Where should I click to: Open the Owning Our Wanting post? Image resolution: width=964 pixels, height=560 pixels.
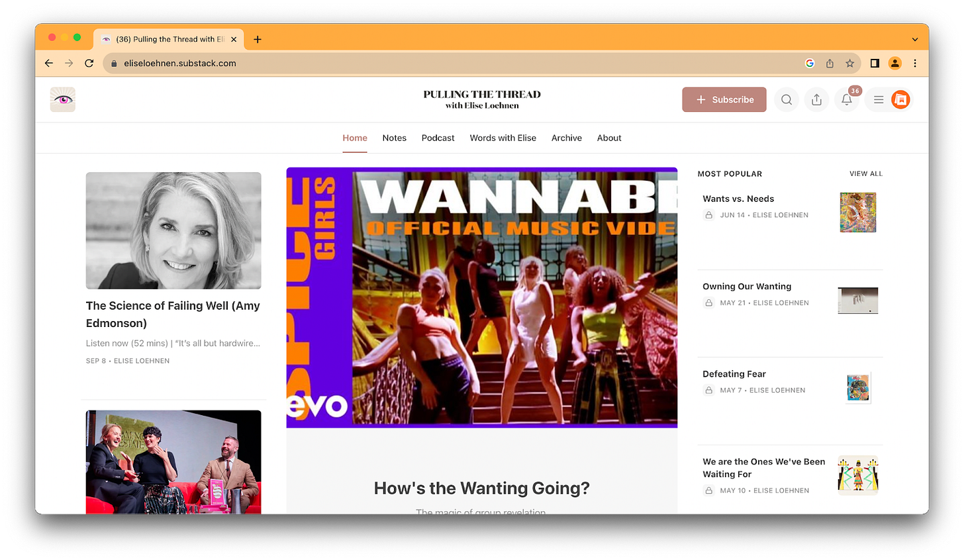(x=747, y=286)
